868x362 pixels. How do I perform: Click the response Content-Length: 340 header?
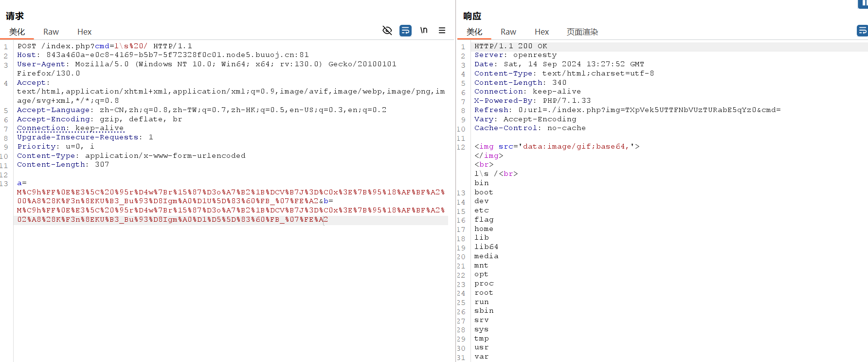tap(521, 83)
